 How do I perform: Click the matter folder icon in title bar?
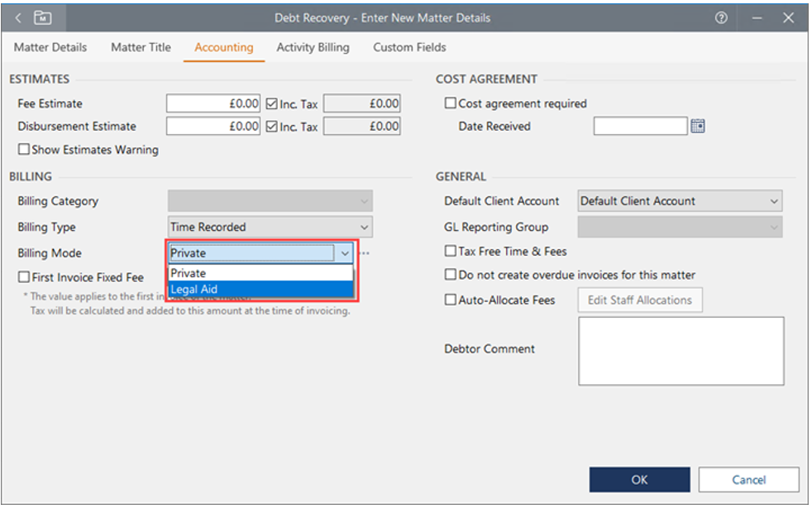tap(42, 17)
